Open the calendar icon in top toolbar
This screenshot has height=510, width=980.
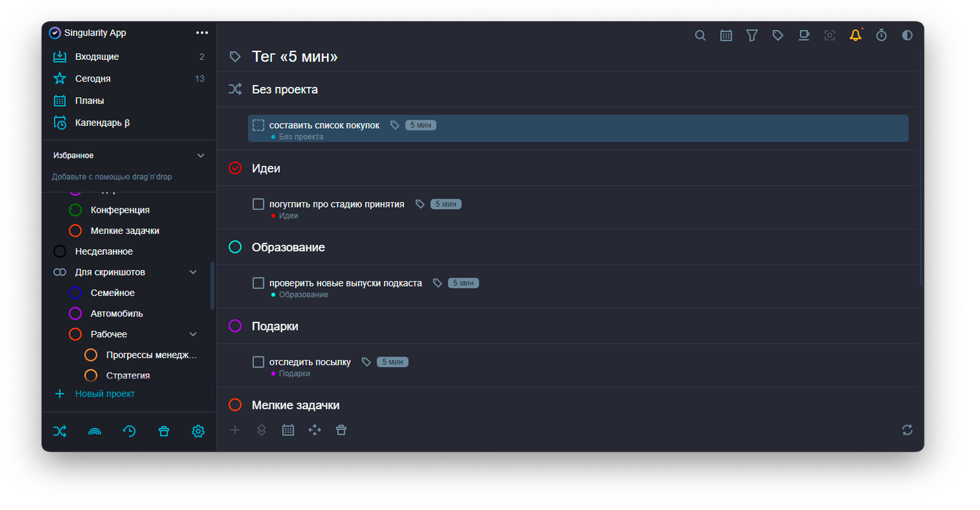726,35
